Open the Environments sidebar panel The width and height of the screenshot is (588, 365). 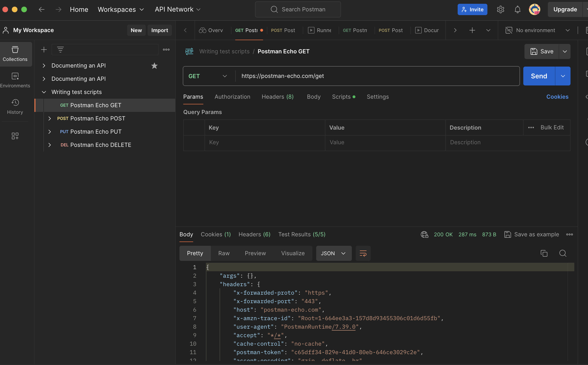pyautogui.click(x=15, y=80)
